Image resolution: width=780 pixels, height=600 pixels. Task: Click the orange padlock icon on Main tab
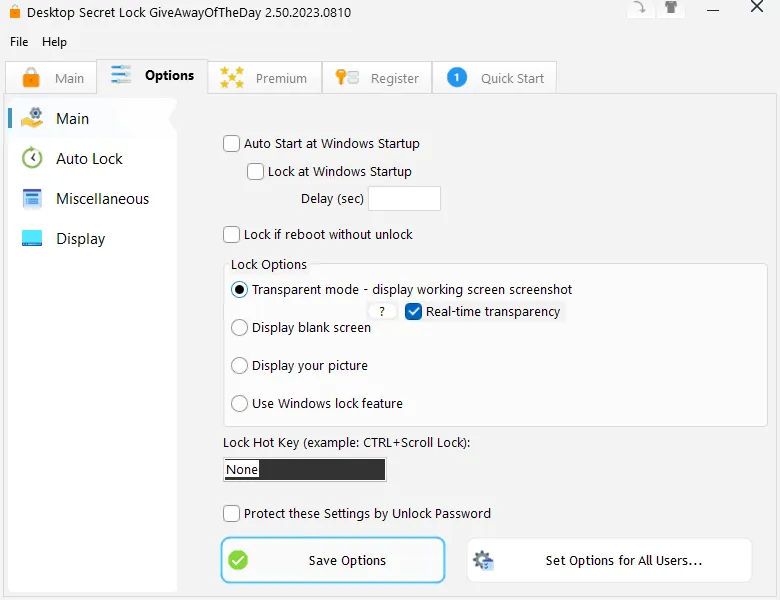coord(31,78)
